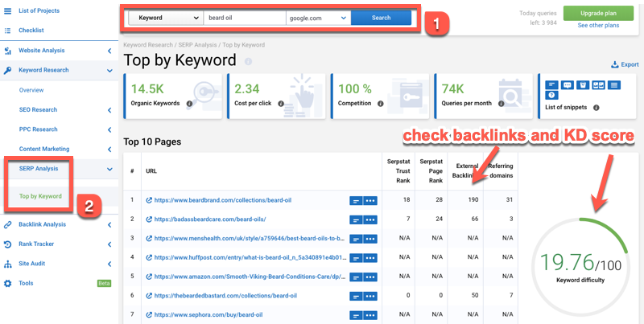This screenshot has height=324, width=644.
Task: Click the two-image cards snippet icon
Action: [x=598, y=85]
